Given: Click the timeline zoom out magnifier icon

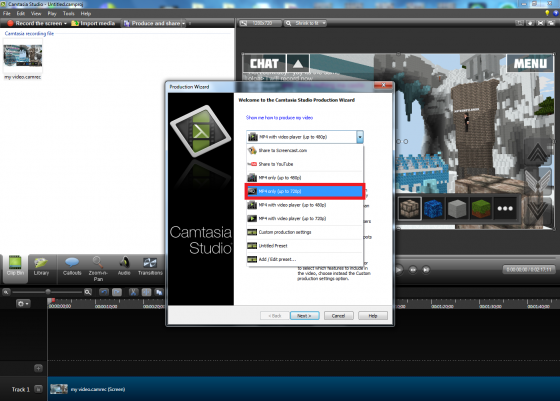Looking at the screenshot, I should [x=6, y=292].
